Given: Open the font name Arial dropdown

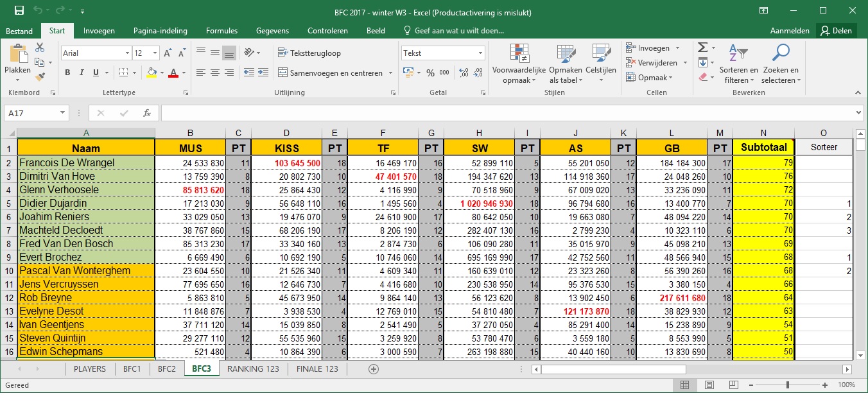Looking at the screenshot, I should (127, 53).
